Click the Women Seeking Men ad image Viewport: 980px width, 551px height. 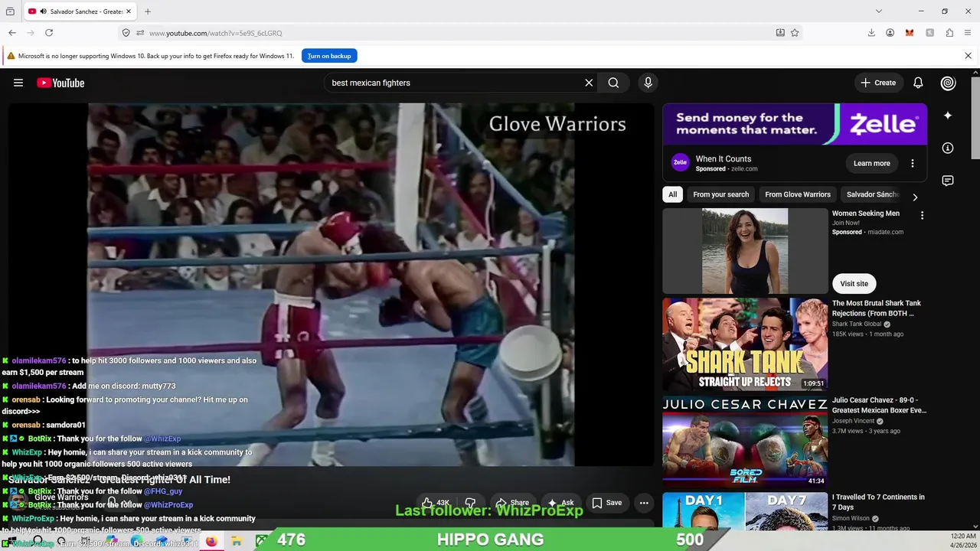click(745, 251)
